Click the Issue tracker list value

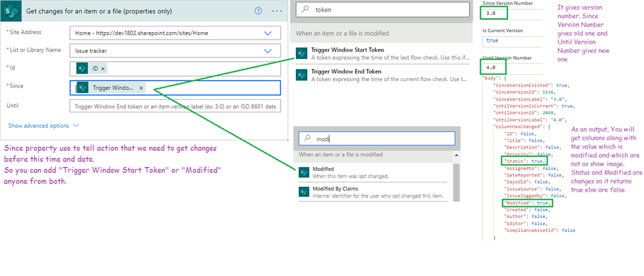[x=89, y=52]
